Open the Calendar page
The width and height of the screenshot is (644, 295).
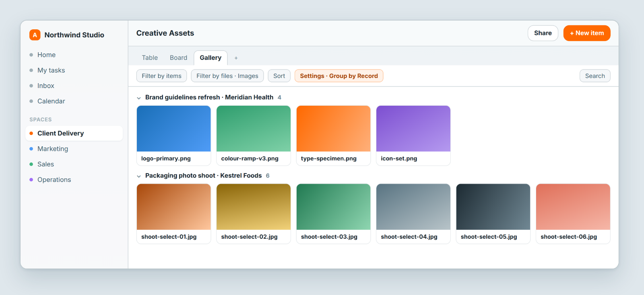(74, 101)
